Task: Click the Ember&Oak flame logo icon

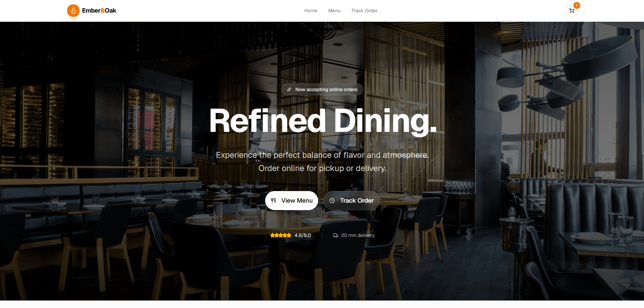Action: 73,11
